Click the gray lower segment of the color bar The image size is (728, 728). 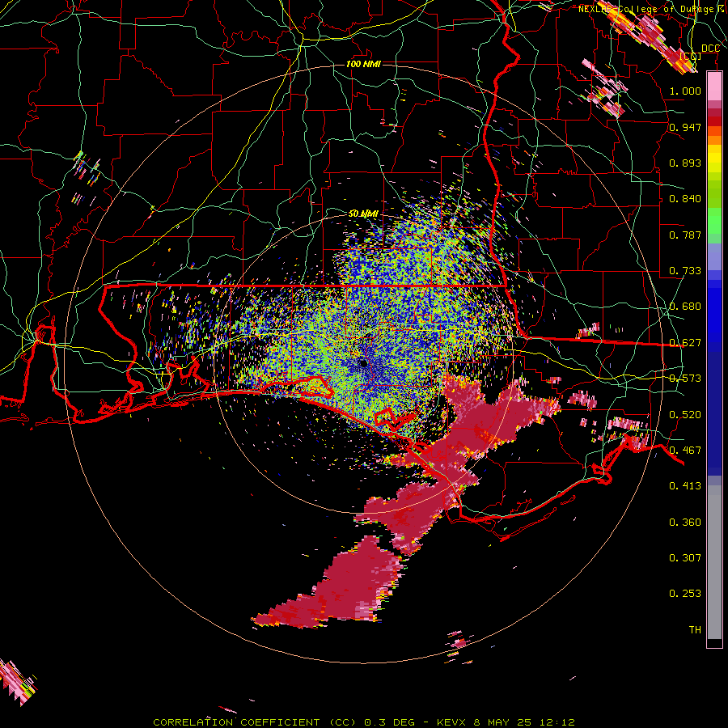coord(714,562)
